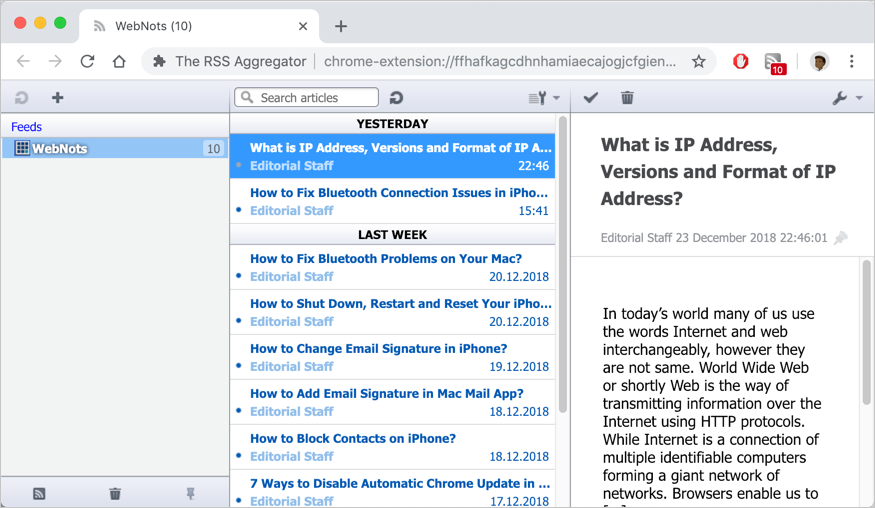Expand the wrench settings dropdown
The height and width of the screenshot is (508, 875).
click(x=846, y=98)
